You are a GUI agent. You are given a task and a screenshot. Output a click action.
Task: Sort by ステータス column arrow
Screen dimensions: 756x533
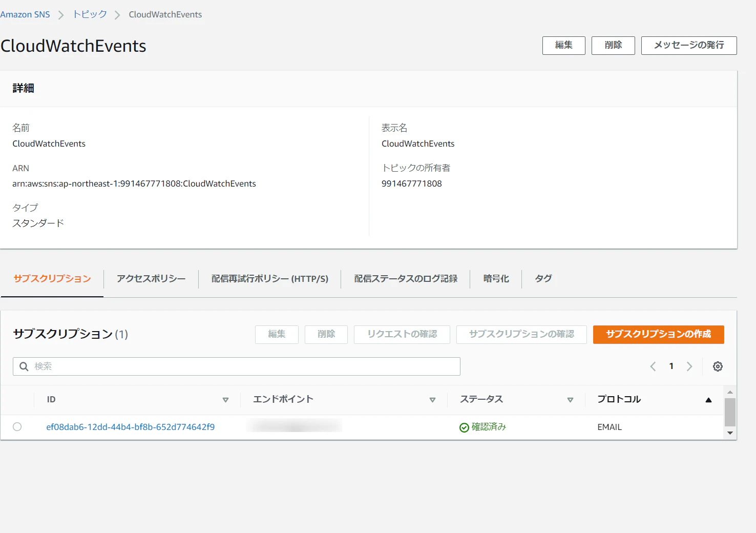point(570,400)
